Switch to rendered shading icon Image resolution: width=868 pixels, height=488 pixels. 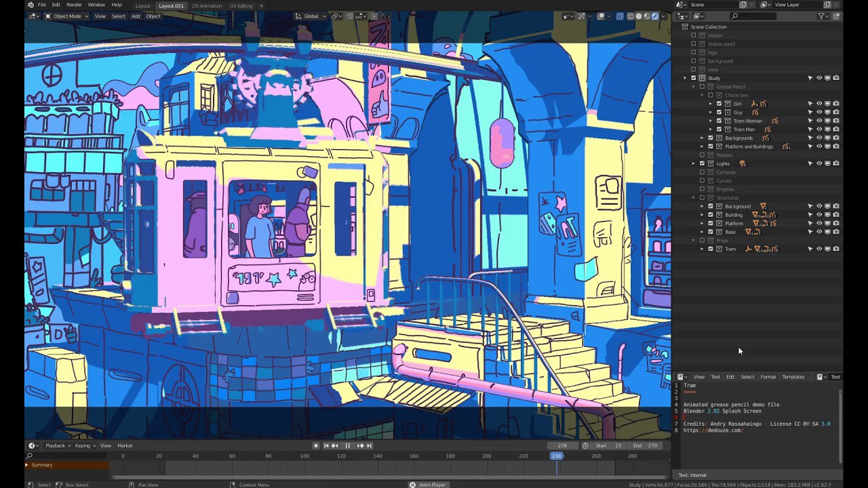pyautogui.click(x=655, y=16)
